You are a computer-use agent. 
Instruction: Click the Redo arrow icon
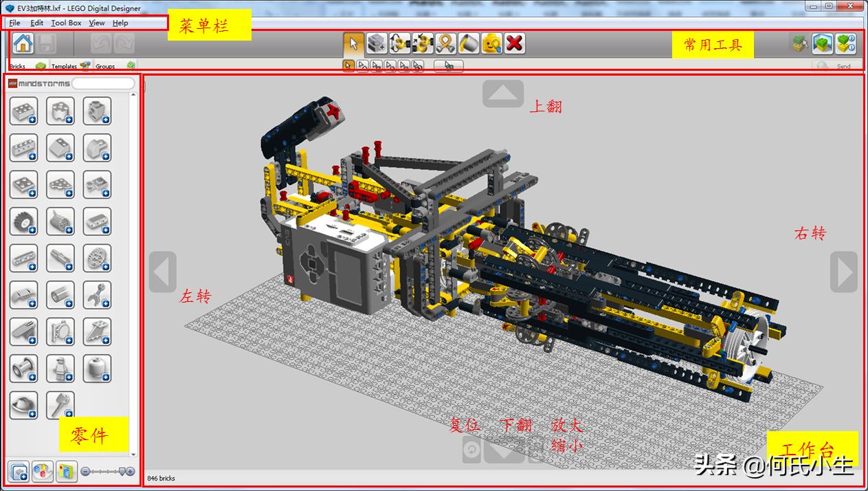[x=124, y=44]
